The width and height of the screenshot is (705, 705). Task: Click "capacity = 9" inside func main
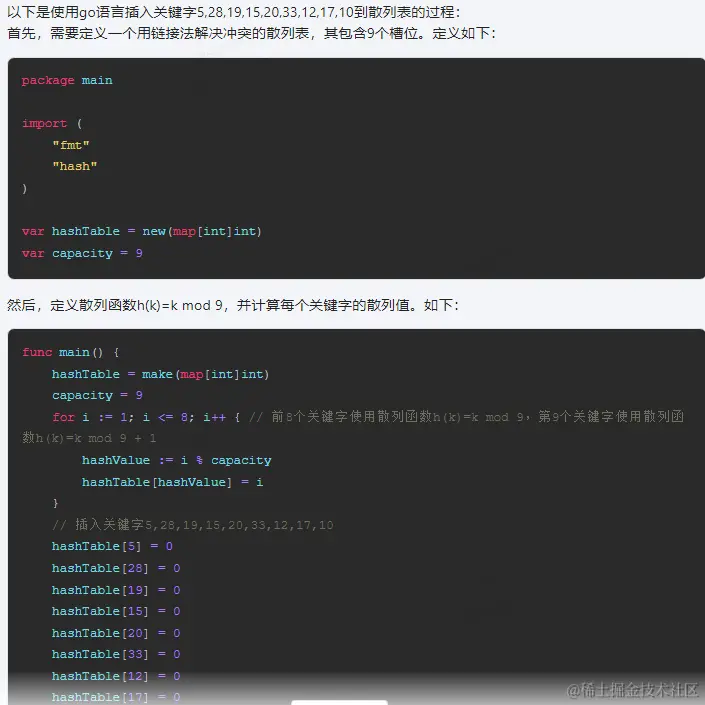point(98,395)
